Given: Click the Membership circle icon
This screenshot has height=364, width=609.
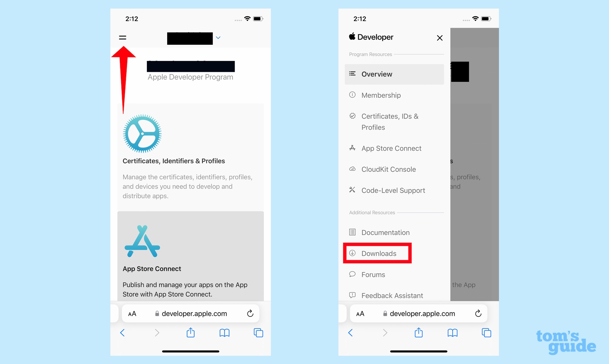Looking at the screenshot, I should [354, 94].
